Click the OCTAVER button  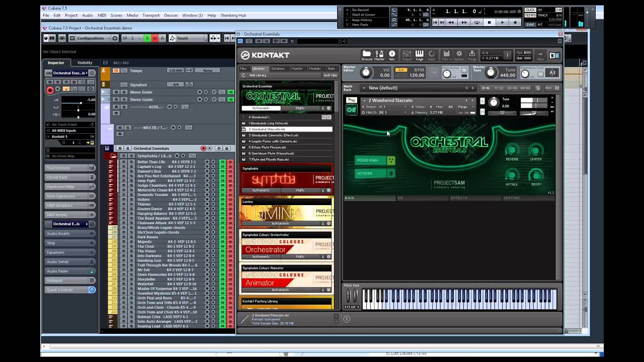click(x=375, y=173)
